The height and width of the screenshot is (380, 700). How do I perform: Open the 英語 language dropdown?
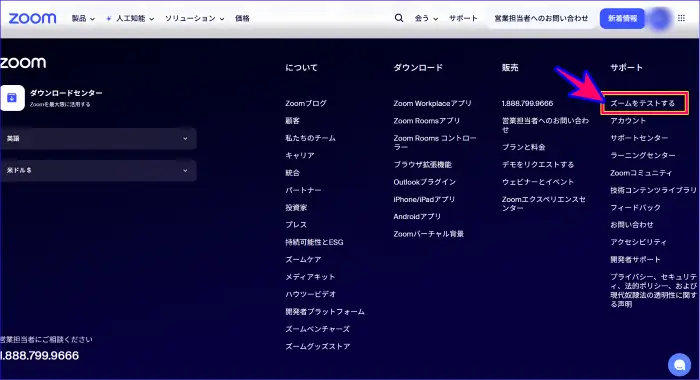pyautogui.click(x=98, y=138)
